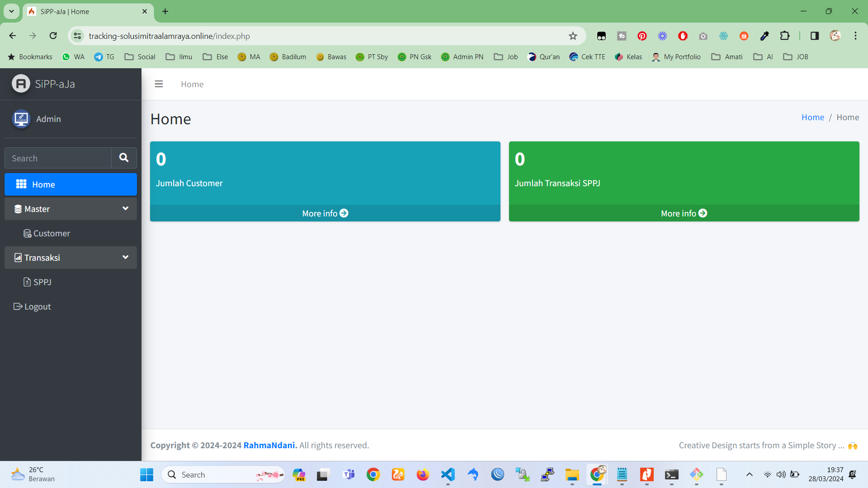Open the terminal icon in taskbar
This screenshot has height=488, width=868.
(671, 474)
